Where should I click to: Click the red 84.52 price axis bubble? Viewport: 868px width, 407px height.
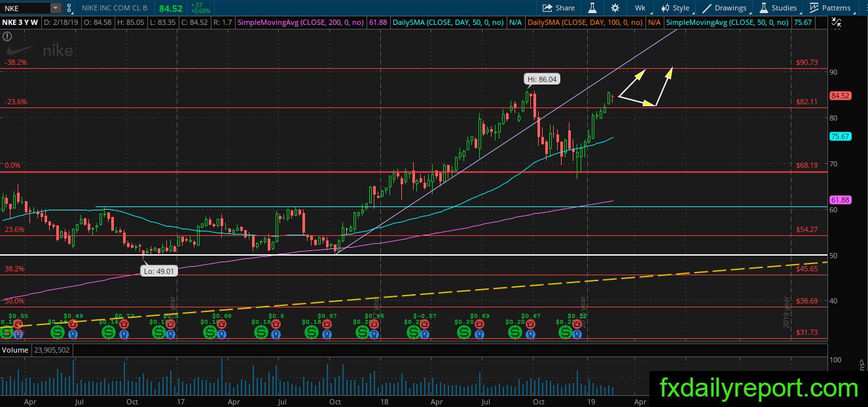pyautogui.click(x=840, y=96)
